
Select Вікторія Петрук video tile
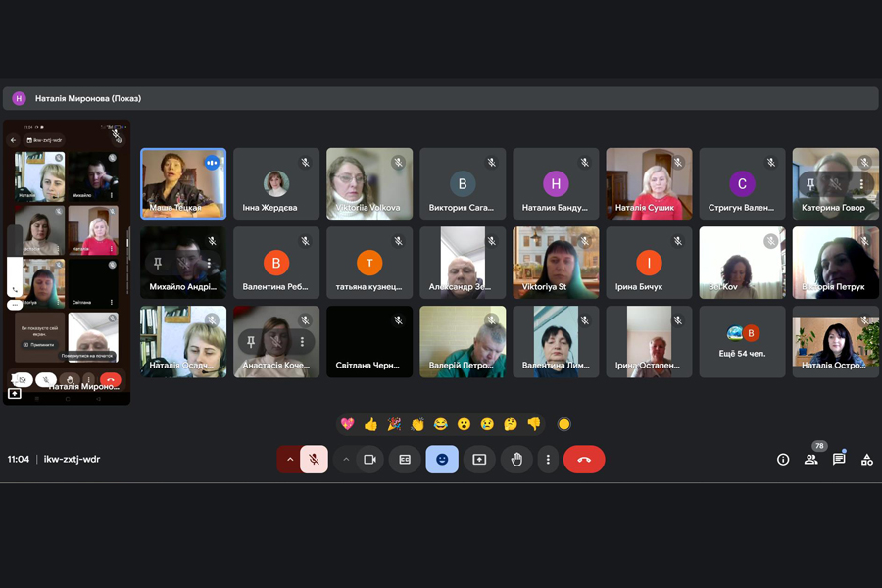(x=835, y=263)
